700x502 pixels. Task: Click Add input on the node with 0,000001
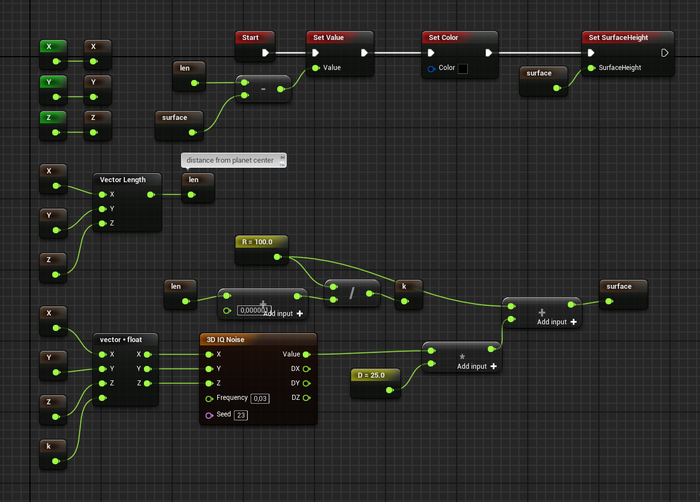pos(283,314)
